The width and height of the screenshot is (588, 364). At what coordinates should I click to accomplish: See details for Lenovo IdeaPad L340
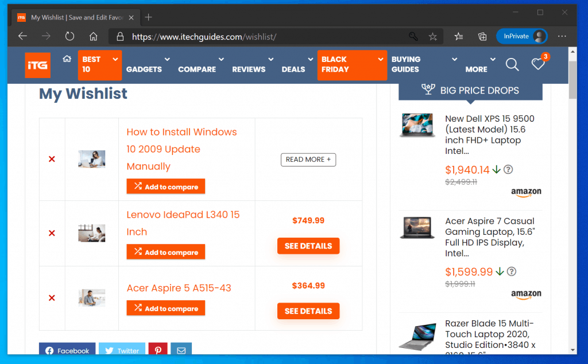(308, 246)
